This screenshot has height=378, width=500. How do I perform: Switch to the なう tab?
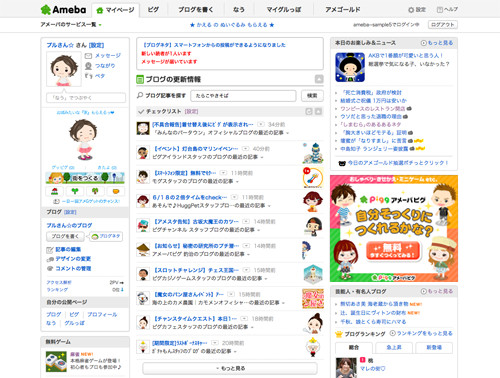pyautogui.click(x=239, y=10)
